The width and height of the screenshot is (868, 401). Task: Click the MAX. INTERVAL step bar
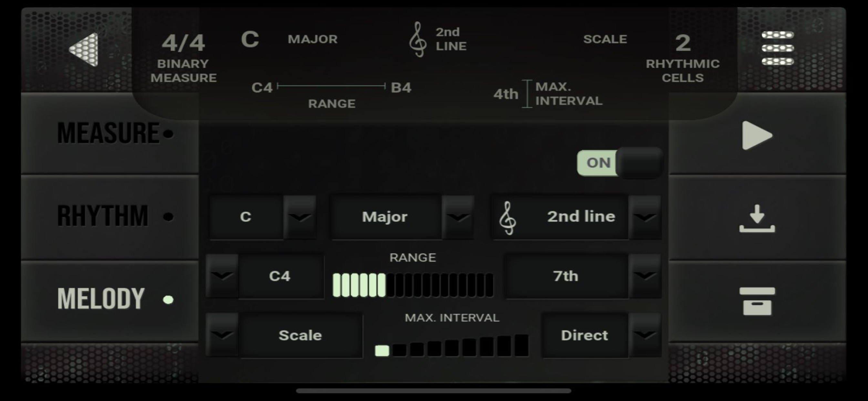[451, 346]
